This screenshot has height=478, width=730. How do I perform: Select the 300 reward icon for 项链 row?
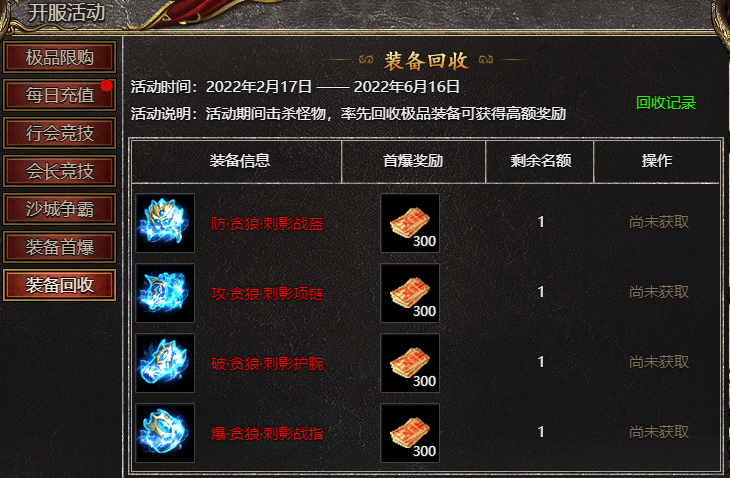click(410, 293)
